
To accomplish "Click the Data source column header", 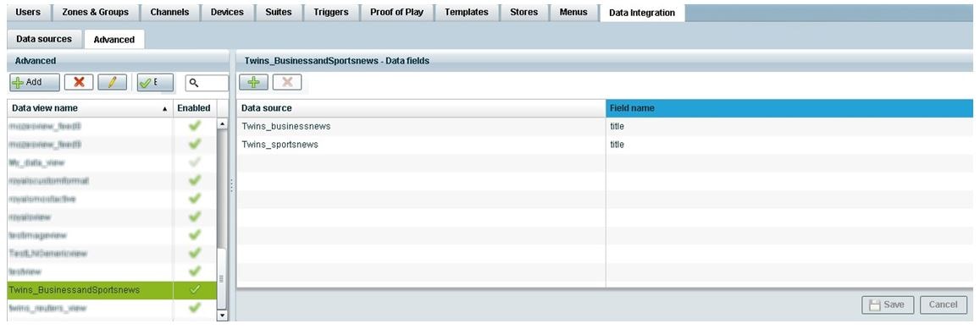I will pyautogui.click(x=421, y=108).
